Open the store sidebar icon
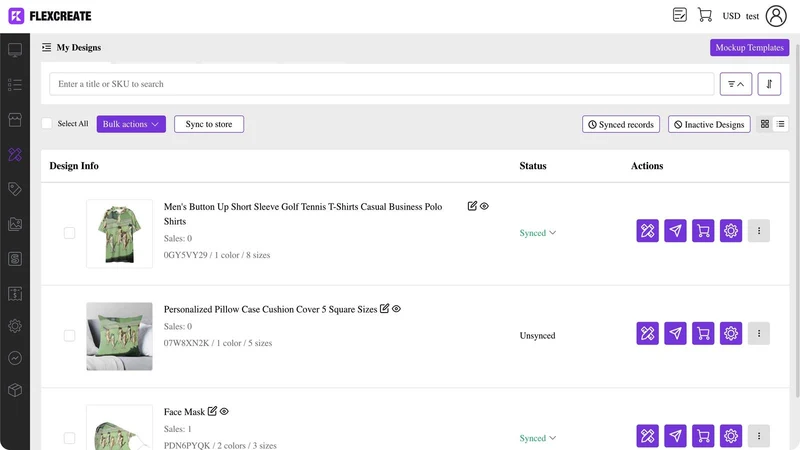 point(15,120)
